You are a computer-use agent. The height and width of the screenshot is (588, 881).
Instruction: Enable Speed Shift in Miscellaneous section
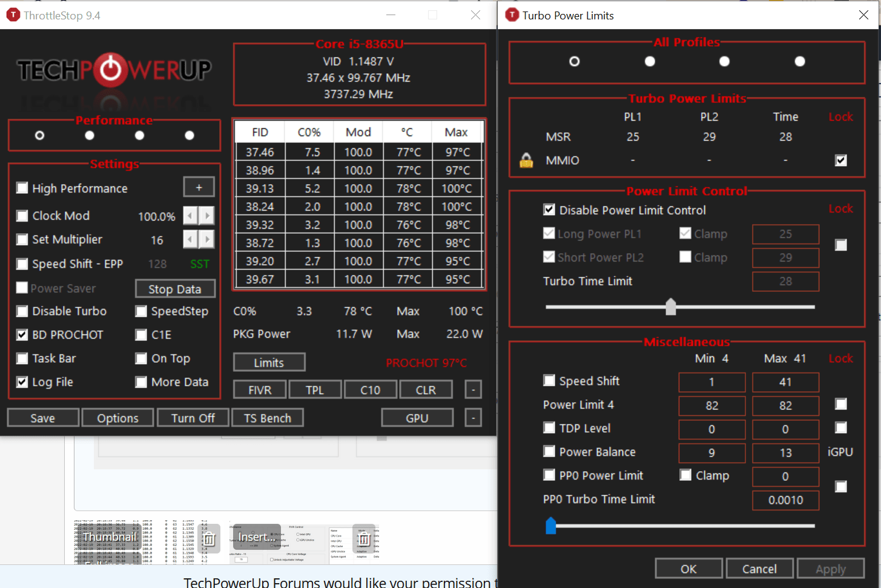coord(549,380)
